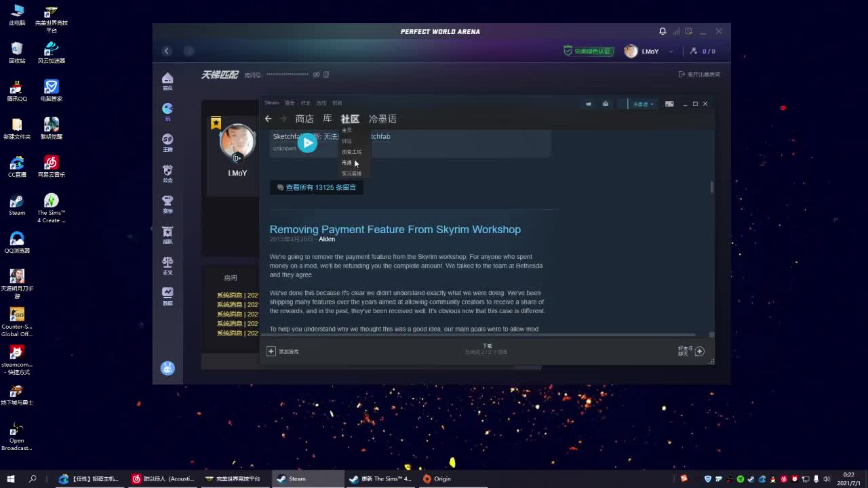The width and height of the screenshot is (868, 488).
Task: Open 首页 home in Perfect World Arena sidebar
Action: coord(167,81)
